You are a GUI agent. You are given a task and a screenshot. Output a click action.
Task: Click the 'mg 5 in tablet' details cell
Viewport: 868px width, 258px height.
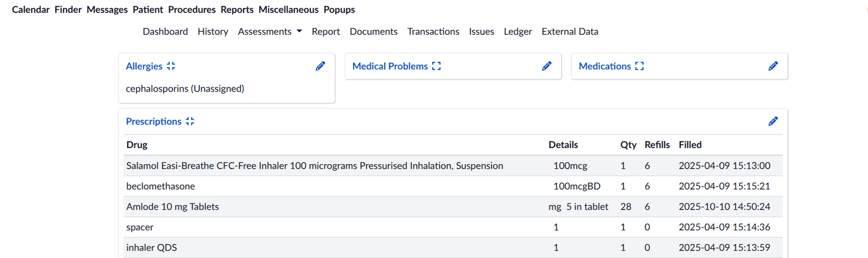click(x=578, y=207)
